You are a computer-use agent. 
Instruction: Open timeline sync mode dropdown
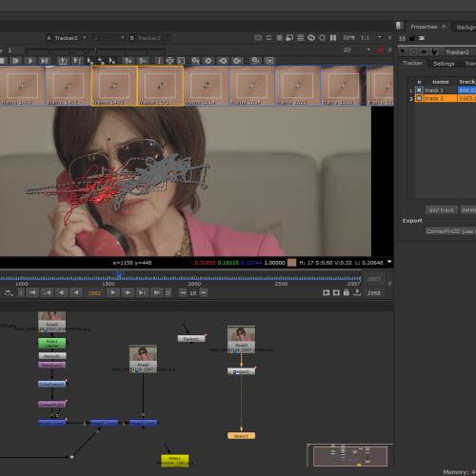(x=9, y=293)
